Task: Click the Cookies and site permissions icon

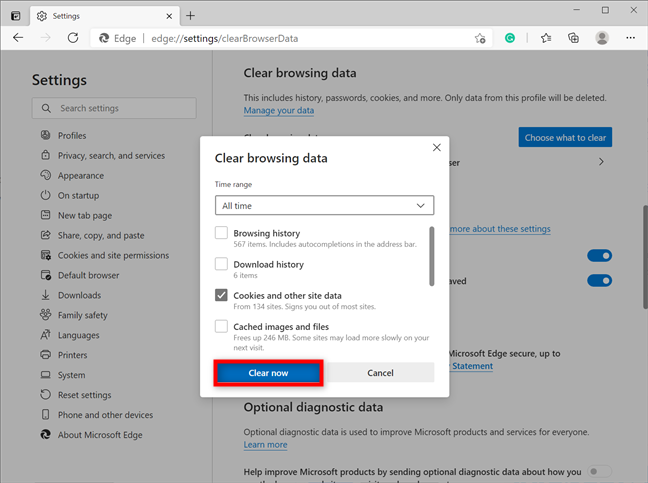Action: click(45, 255)
